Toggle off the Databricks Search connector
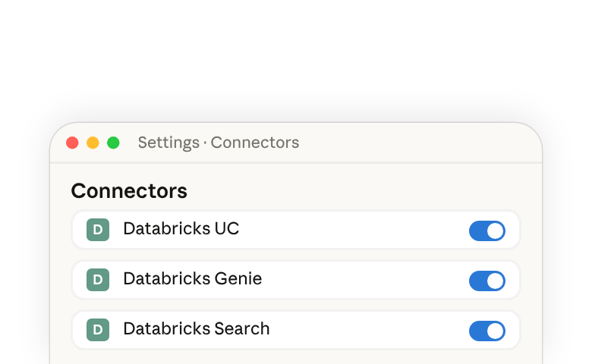The image size is (592, 364). click(487, 331)
